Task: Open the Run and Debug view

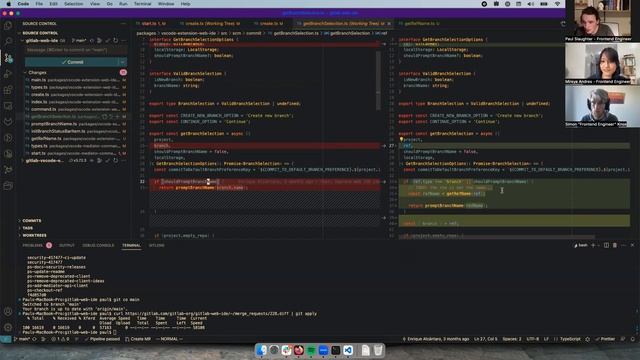Action: tap(8, 74)
